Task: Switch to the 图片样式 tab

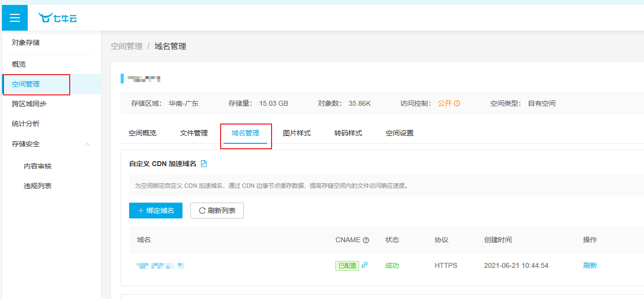Action: coord(297,133)
